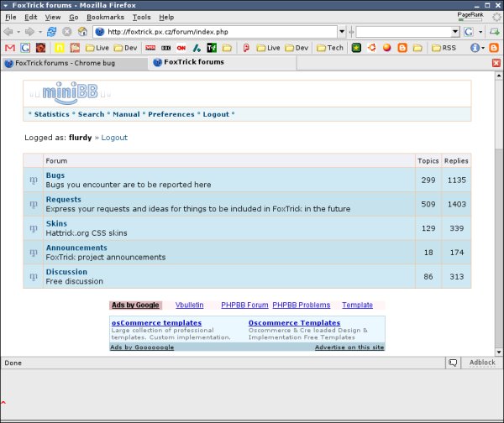Open the Tech bookmarks folder

pyautogui.click(x=328, y=48)
